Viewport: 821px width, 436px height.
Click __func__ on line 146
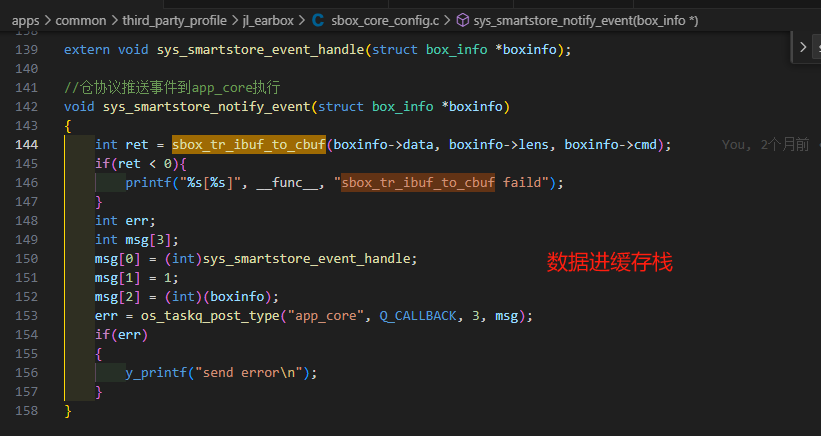287,183
